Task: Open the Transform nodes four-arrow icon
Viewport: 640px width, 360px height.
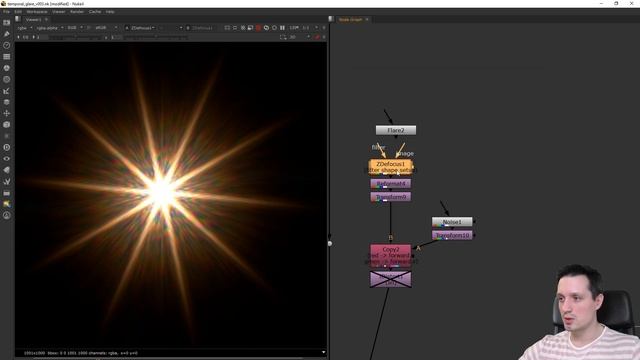Action: [7, 113]
